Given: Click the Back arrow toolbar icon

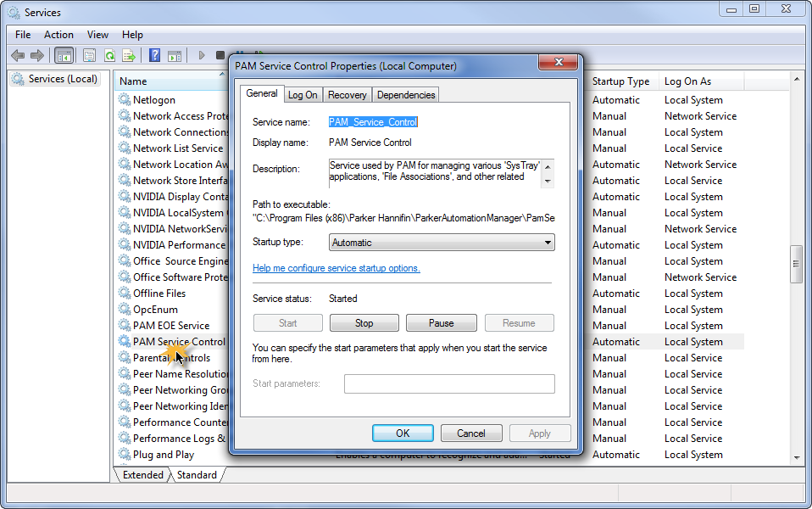Looking at the screenshot, I should pos(18,55).
